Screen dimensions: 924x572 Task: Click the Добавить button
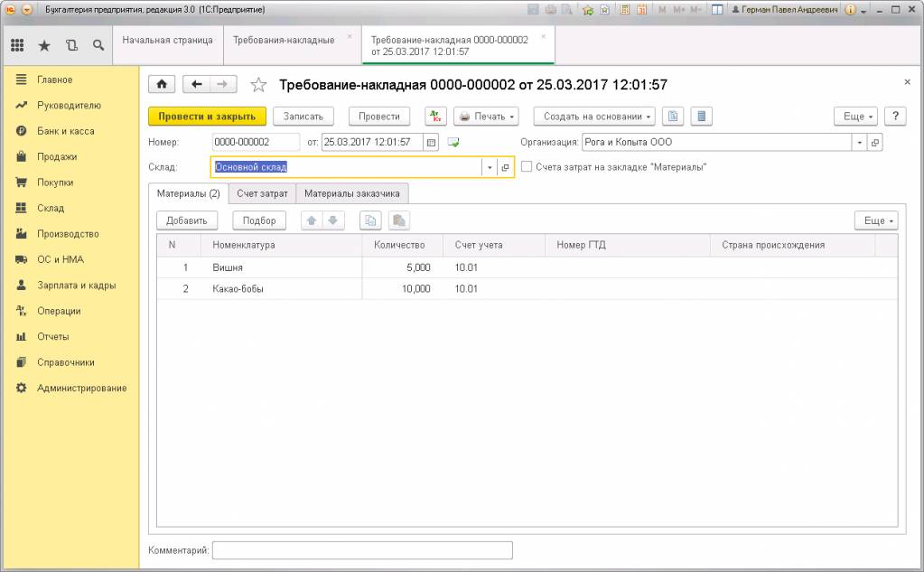(187, 220)
